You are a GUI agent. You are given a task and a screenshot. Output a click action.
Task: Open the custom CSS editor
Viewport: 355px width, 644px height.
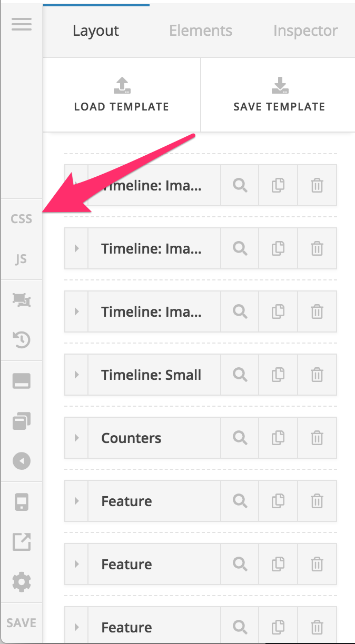point(22,219)
